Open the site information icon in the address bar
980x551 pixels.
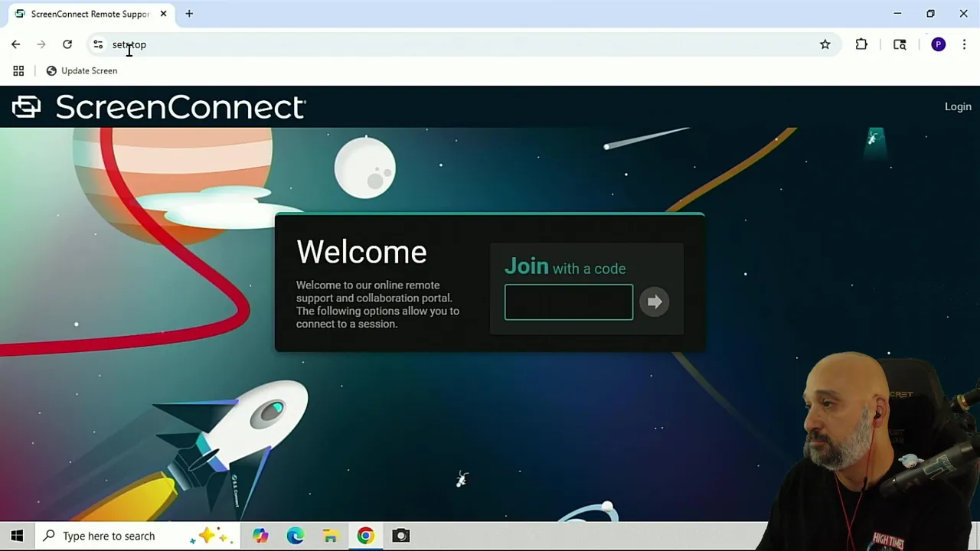click(x=98, y=44)
